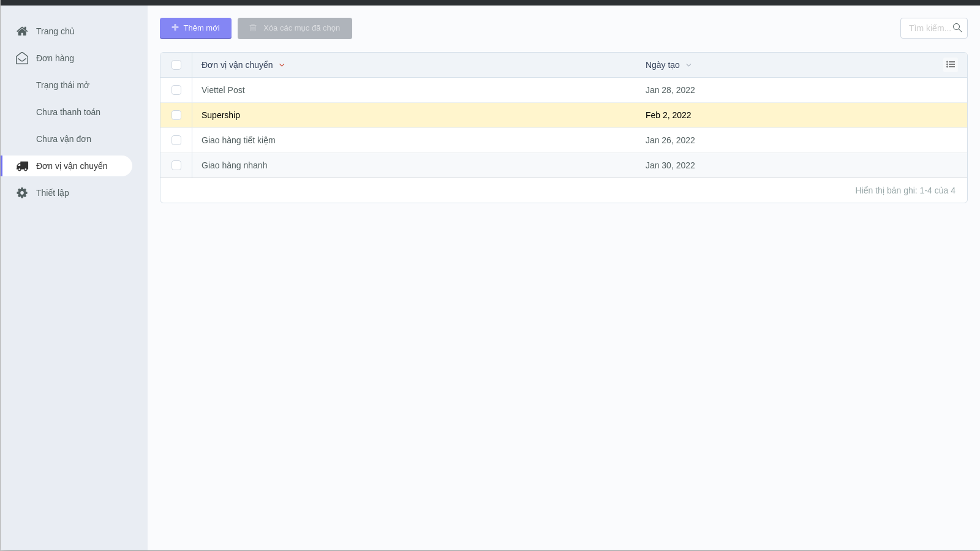Viewport: 980px width, 551px height.
Task: Select Đơn vị vận chuyển menu item
Action: pyautogui.click(x=66, y=166)
